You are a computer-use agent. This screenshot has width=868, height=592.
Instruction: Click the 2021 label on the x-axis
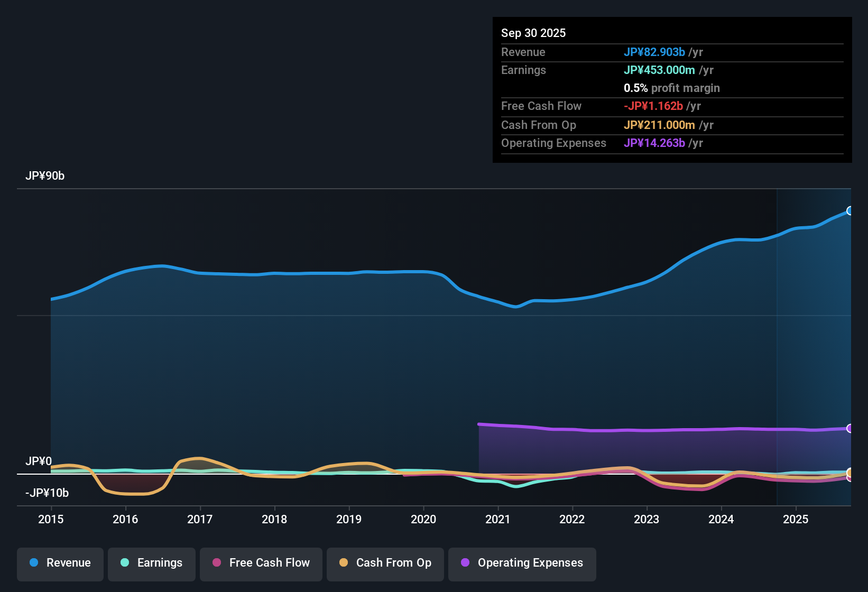(497, 520)
